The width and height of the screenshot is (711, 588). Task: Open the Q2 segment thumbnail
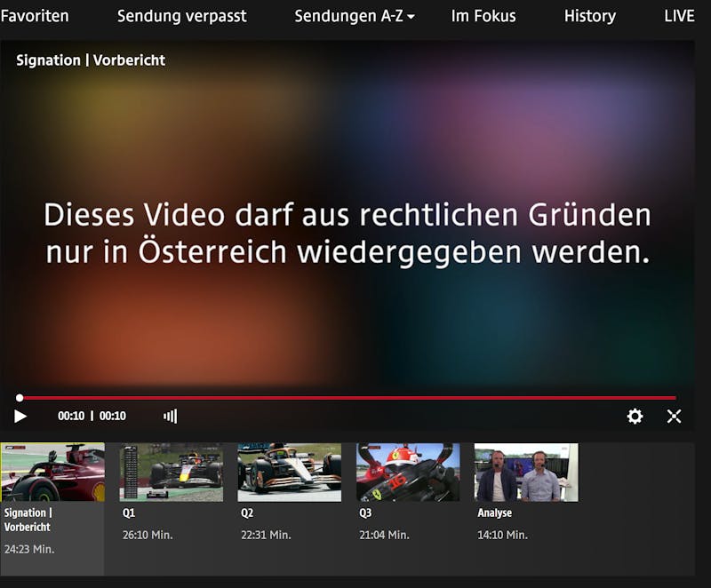point(290,472)
